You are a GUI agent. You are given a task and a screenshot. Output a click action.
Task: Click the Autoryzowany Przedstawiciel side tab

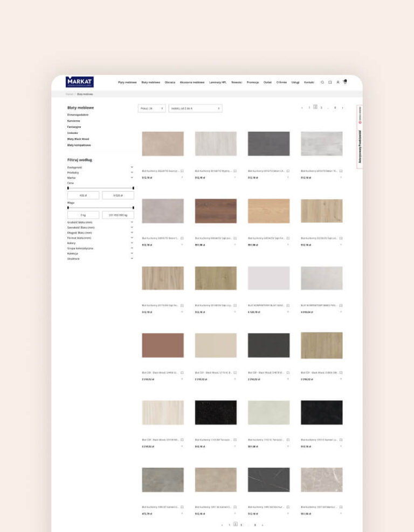[x=360, y=137]
